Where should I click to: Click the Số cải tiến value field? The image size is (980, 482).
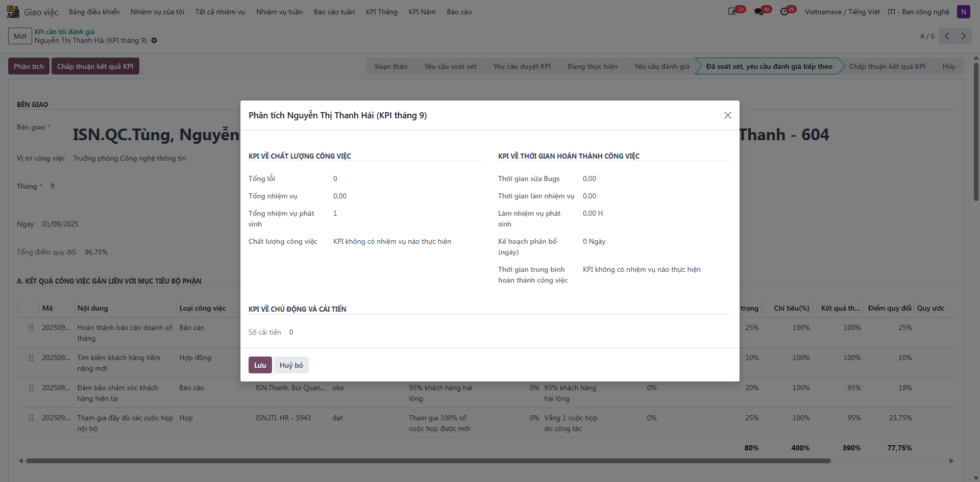pyautogui.click(x=291, y=332)
